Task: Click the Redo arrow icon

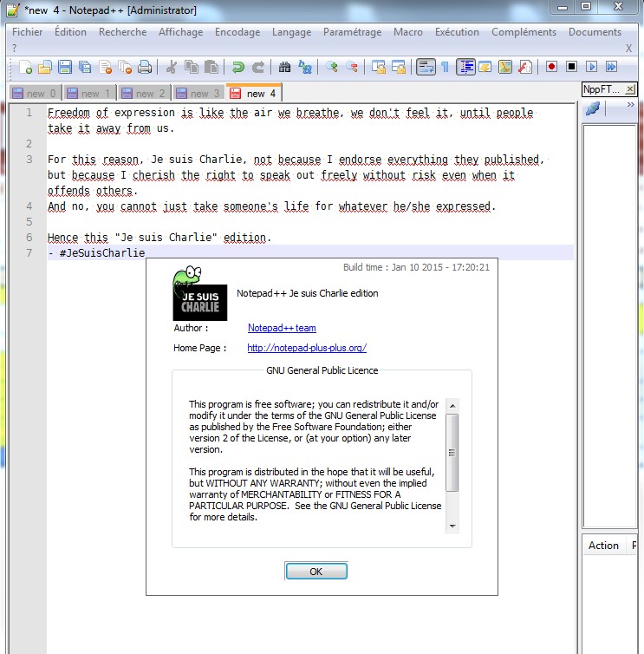Action: [x=258, y=67]
